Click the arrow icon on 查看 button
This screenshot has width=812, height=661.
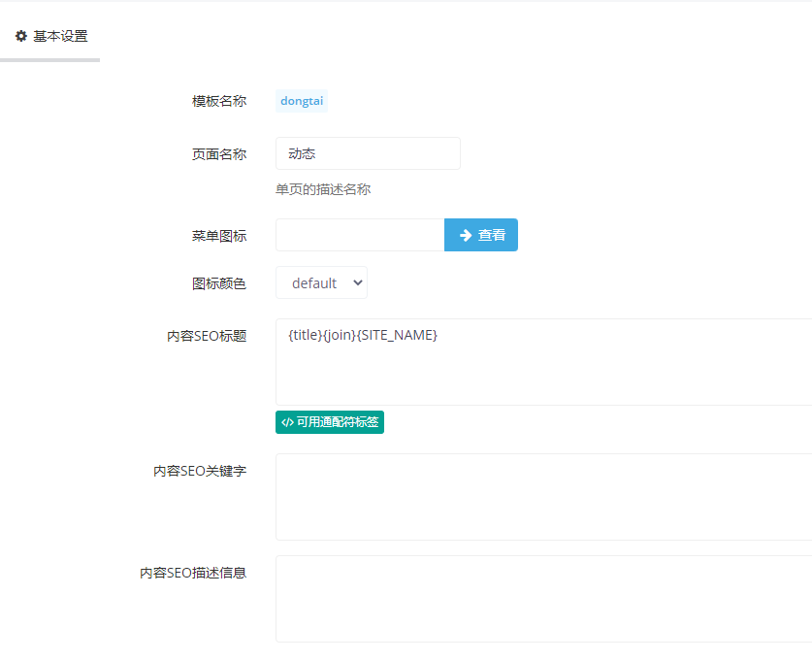pyautogui.click(x=466, y=235)
